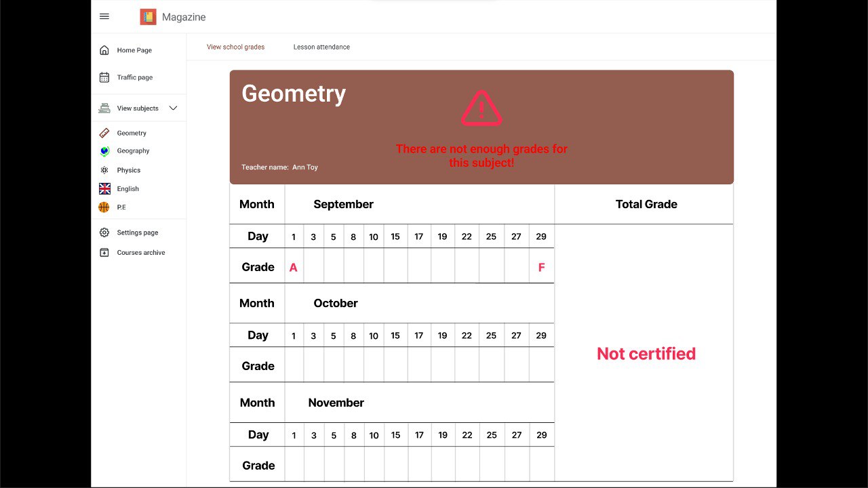
Task: Click the Physics atom icon
Action: 104,170
